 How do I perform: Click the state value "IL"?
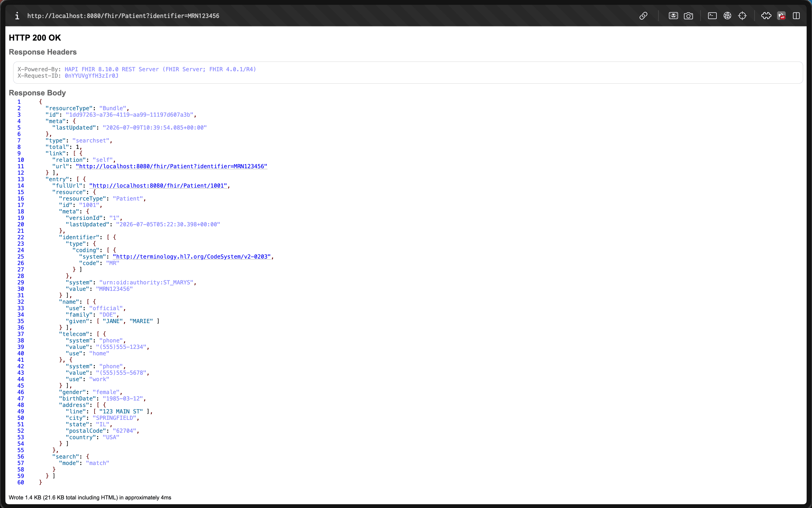click(x=103, y=424)
